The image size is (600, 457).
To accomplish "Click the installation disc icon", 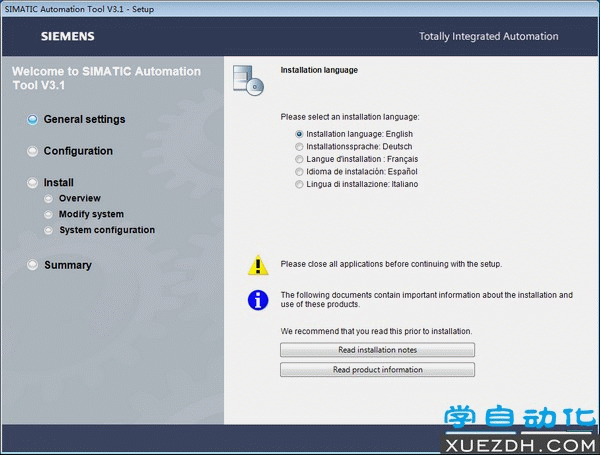I will point(248,80).
